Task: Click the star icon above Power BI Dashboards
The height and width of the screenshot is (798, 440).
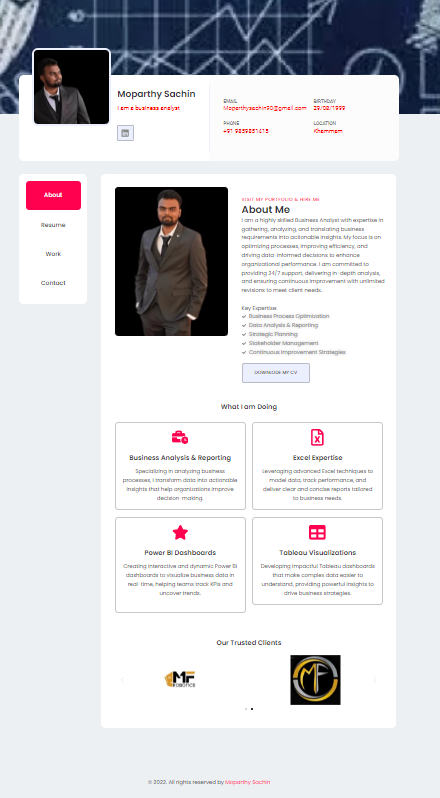Action: (x=180, y=532)
